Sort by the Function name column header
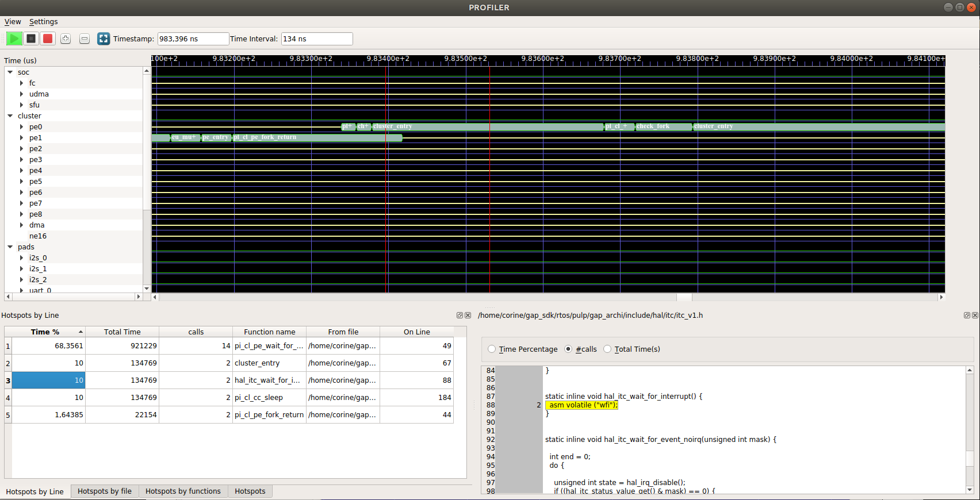Screen dimensions: 980x500 click(269, 332)
